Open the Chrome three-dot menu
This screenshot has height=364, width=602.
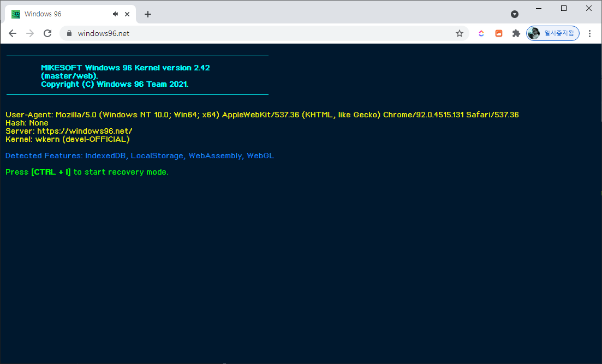589,33
